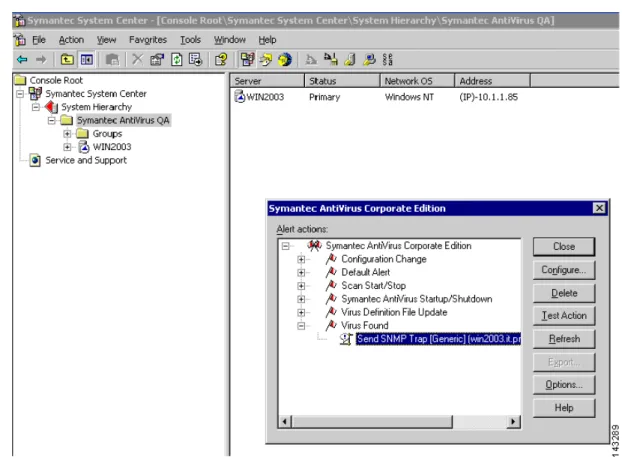Image resolution: width=622 pixels, height=457 pixels.
Task: Click the Delete button in alert dialog
Action: click(564, 293)
